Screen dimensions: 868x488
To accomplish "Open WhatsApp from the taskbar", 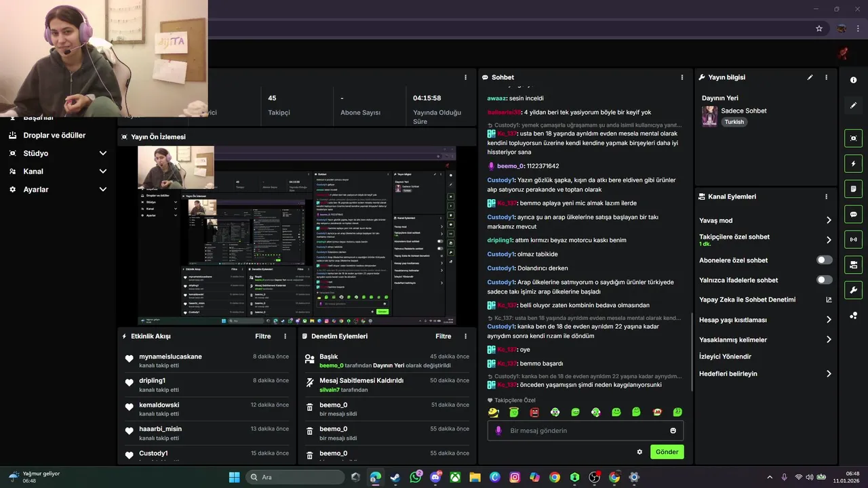I will 415,477.
